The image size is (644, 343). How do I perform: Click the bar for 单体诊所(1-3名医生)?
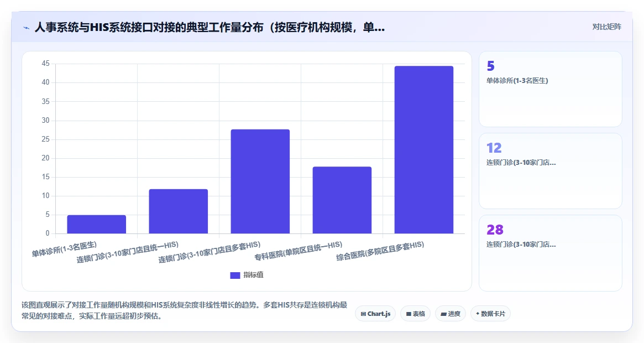[97, 224]
